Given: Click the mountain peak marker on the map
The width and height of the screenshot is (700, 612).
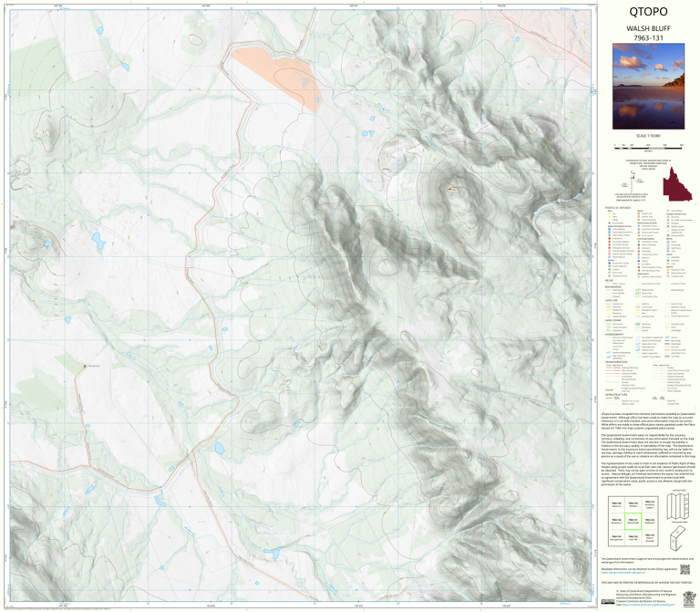Looking at the screenshot, I should pos(450,189).
